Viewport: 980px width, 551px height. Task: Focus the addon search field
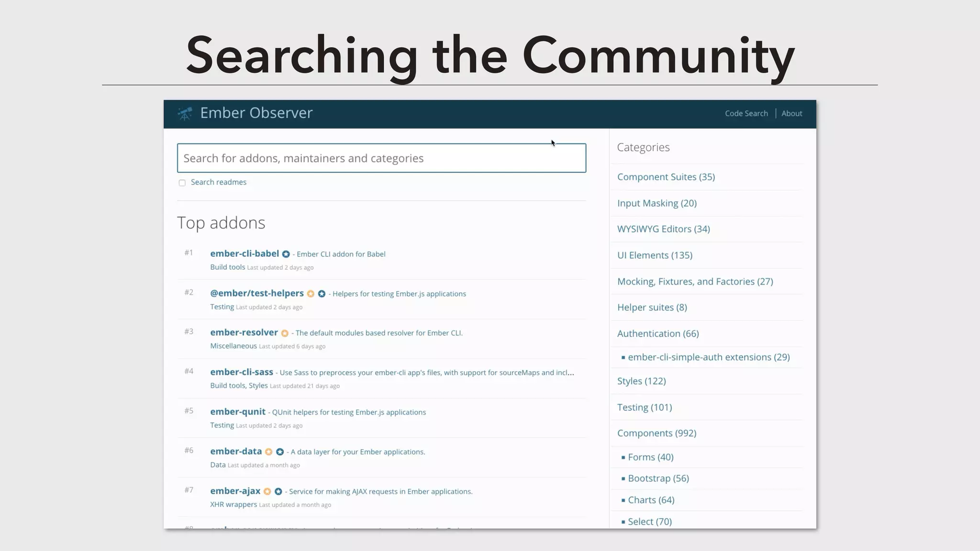(x=381, y=158)
